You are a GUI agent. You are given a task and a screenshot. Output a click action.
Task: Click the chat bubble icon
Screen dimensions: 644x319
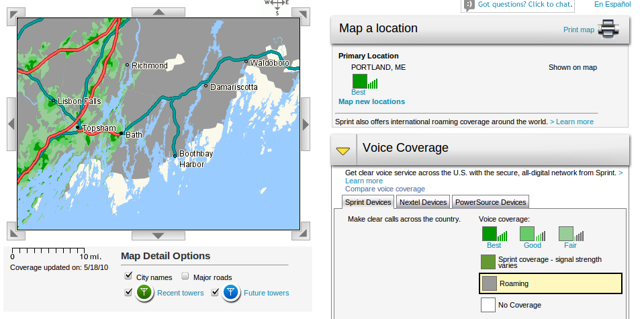tap(469, 5)
